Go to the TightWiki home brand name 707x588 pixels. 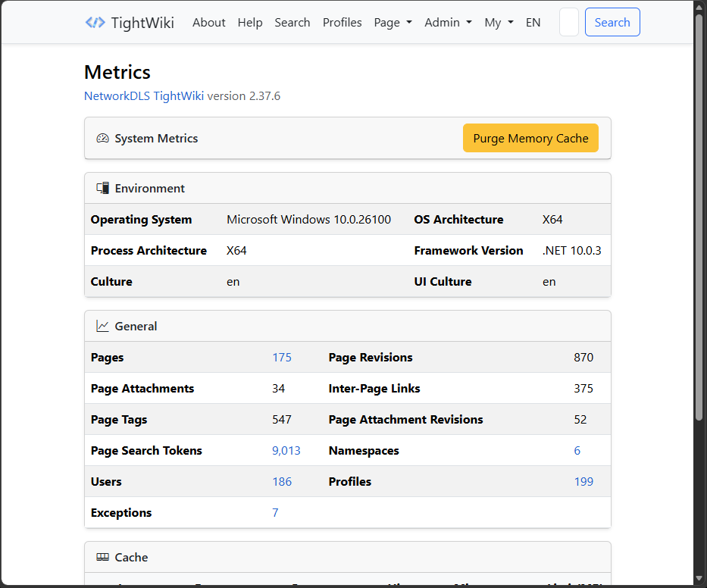(x=142, y=23)
